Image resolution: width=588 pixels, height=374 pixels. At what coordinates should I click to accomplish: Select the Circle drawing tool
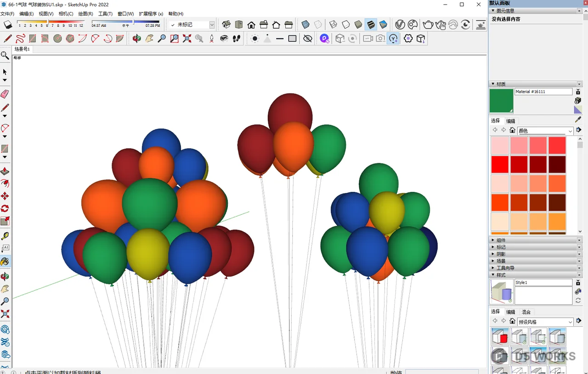[57, 39]
